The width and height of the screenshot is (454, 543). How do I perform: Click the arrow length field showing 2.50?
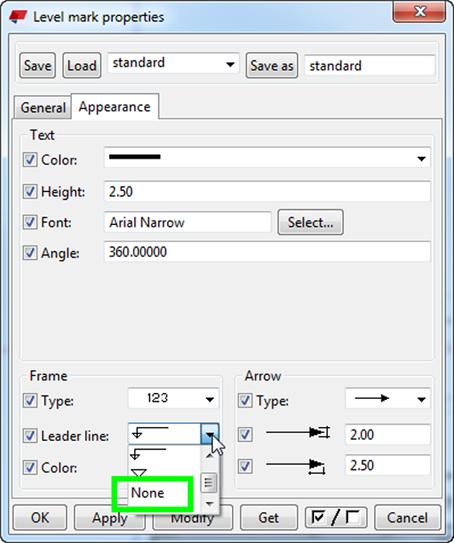(388, 465)
